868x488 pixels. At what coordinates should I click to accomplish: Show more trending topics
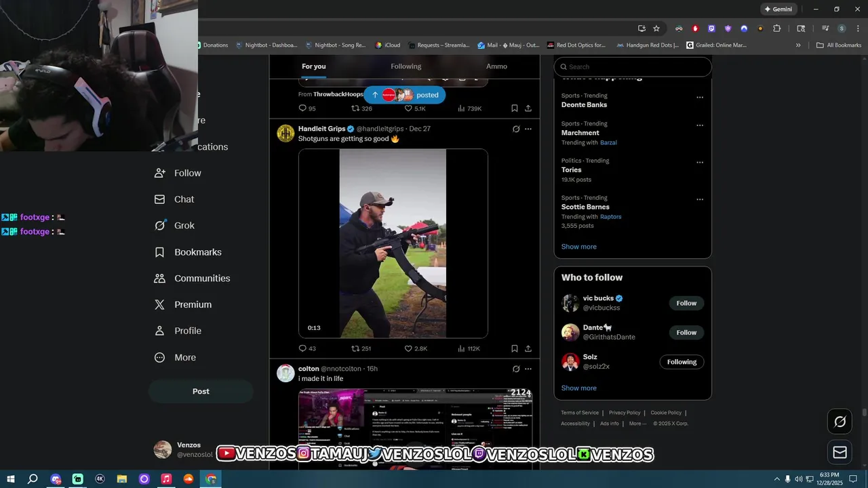pos(579,247)
